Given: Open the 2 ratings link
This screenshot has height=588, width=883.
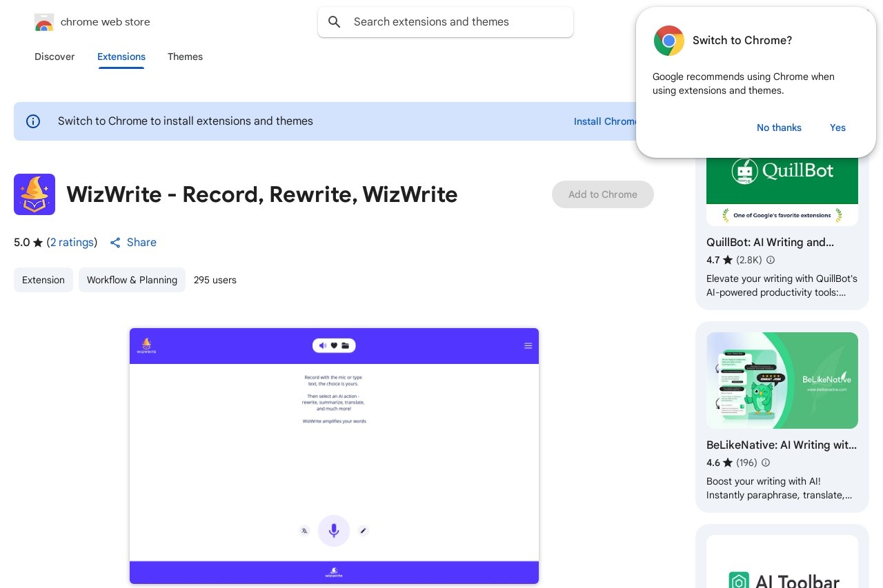Looking at the screenshot, I should (72, 243).
